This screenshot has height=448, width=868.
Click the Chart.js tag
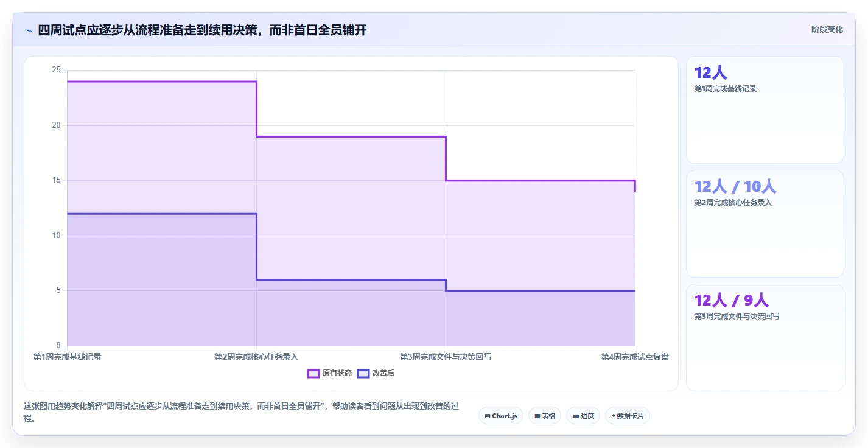[x=500, y=416]
